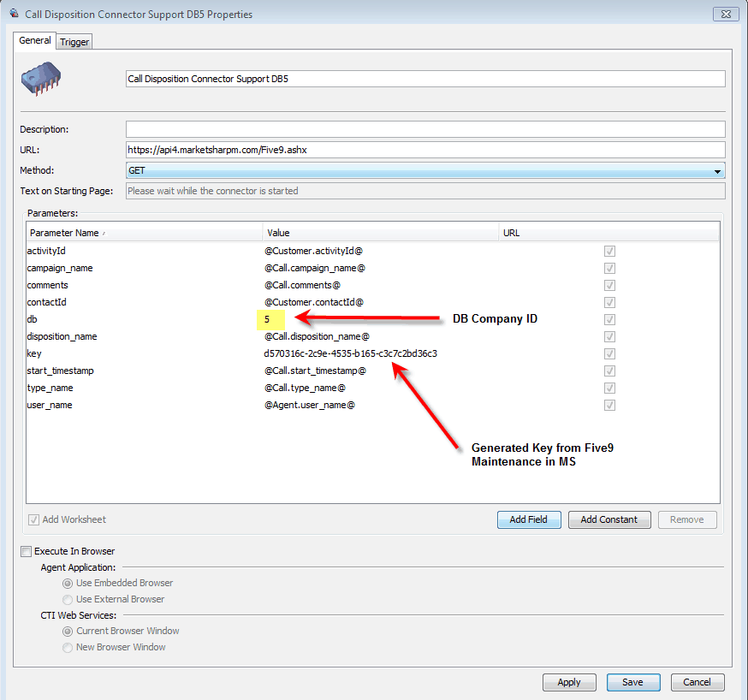The height and width of the screenshot is (700, 748).
Task: Toggle URL checkbox for user_name row
Action: pyautogui.click(x=609, y=406)
